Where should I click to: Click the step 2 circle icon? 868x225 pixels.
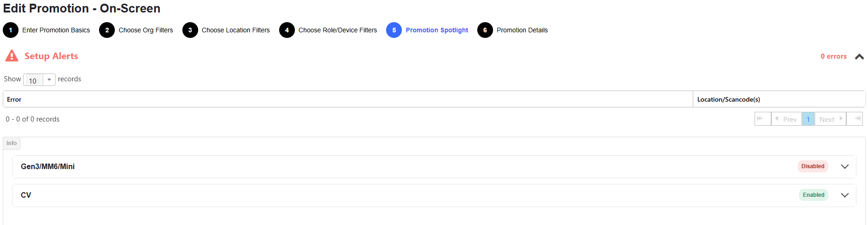point(107,30)
